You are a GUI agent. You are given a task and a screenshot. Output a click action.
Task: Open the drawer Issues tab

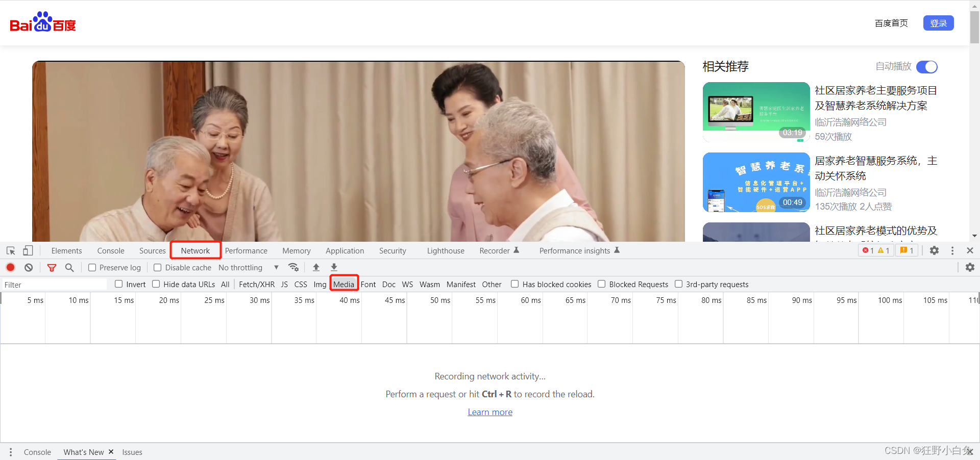point(132,452)
